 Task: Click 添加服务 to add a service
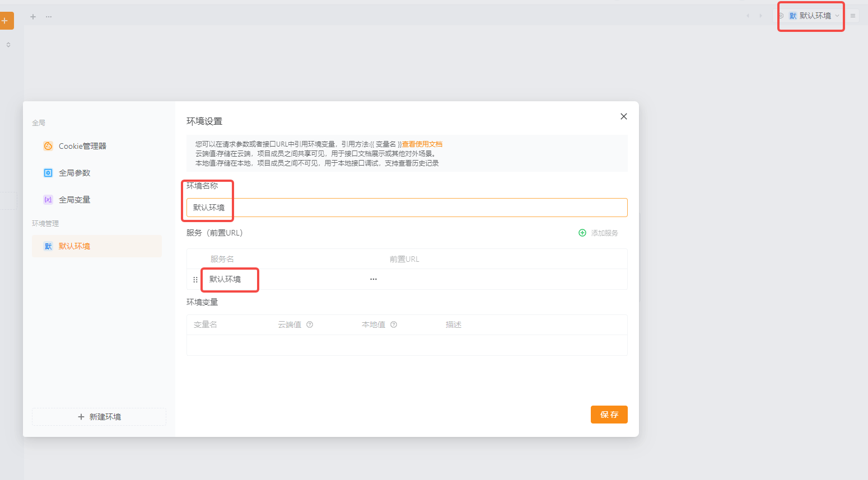598,233
